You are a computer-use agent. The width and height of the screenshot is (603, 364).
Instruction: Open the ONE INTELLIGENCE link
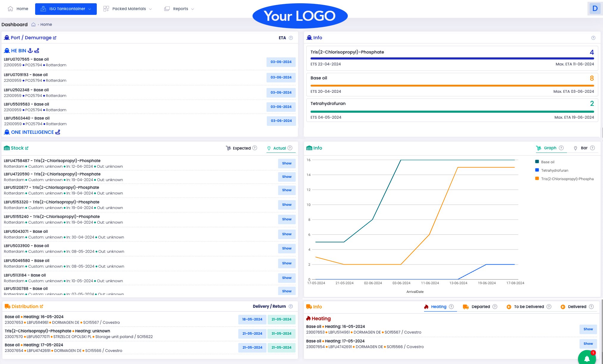33,132
